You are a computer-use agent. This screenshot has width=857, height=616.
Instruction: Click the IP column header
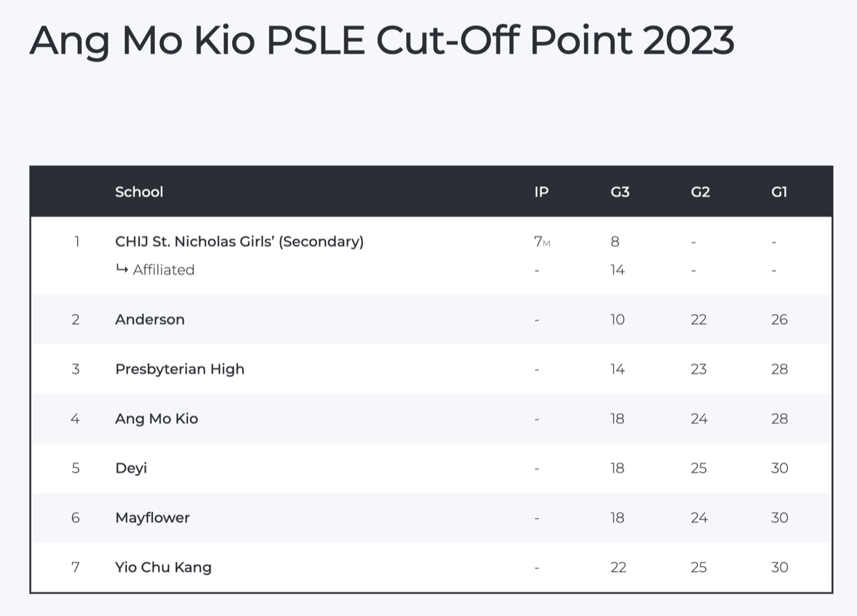pos(541,192)
